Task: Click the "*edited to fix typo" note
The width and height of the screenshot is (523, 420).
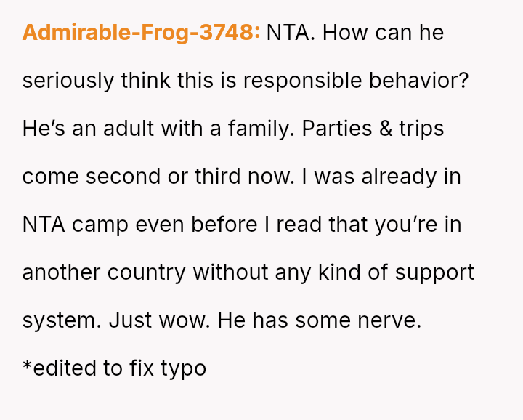Action: pos(114,368)
